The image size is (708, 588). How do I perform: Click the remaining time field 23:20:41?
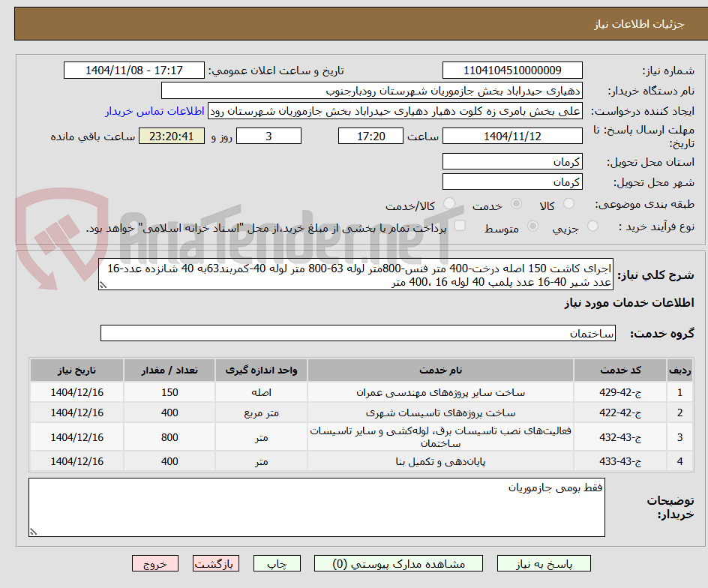pos(172,136)
